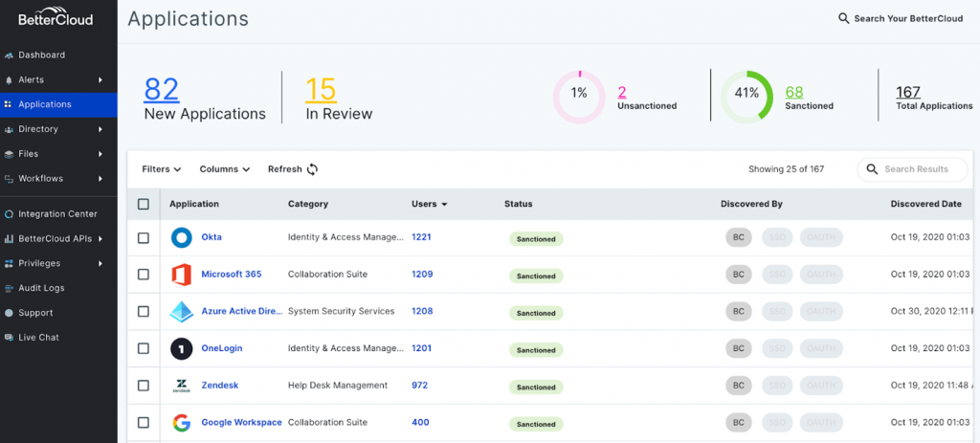Tick the select-all checkbox in table header
The width and height of the screenshot is (980, 443).
coord(144,204)
